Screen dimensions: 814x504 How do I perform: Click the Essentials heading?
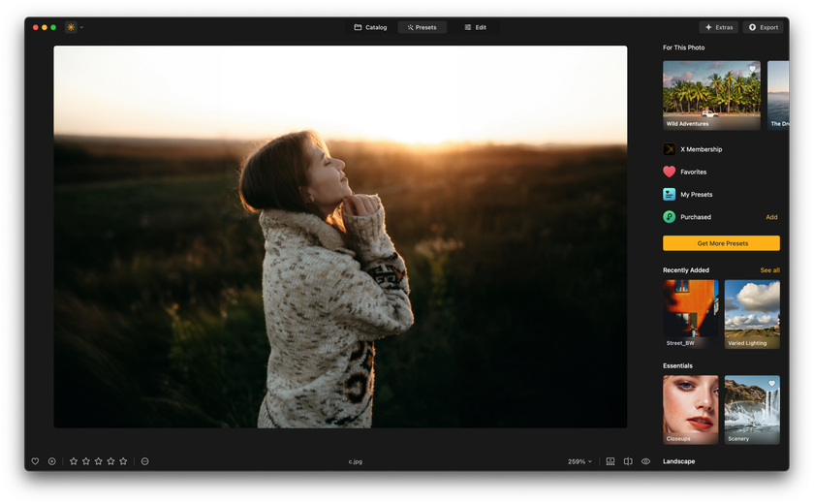point(677,366)
